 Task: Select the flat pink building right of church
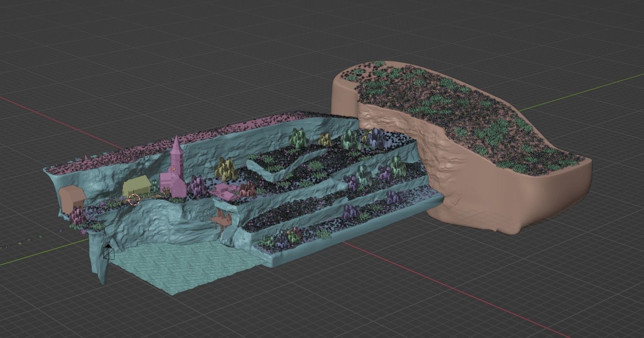(x=227, y=192)
